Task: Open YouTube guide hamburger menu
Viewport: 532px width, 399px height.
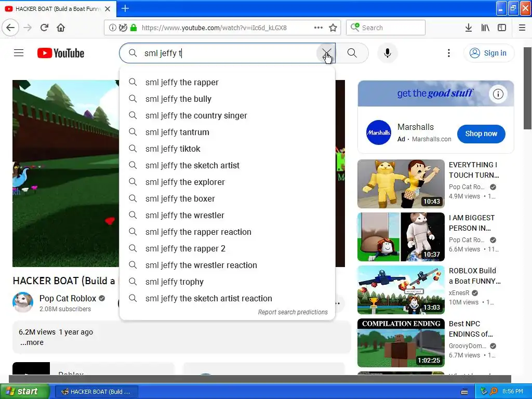Action: click(x=19, y=53)
